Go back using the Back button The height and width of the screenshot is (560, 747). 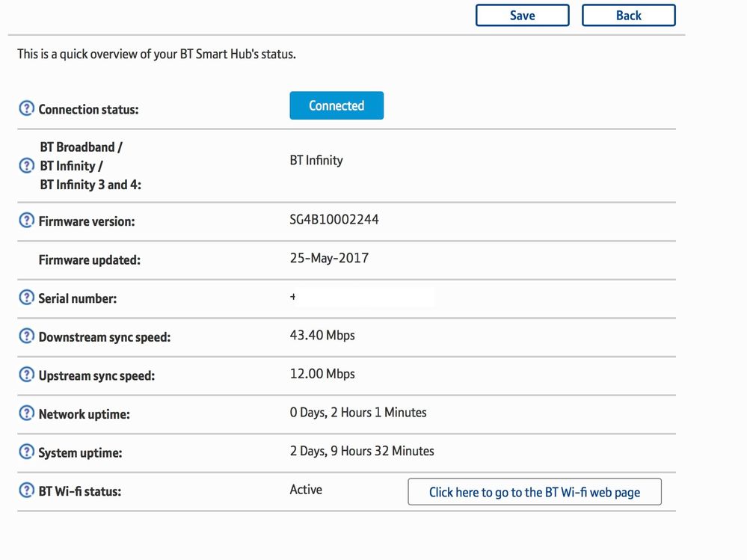[628, 15]
